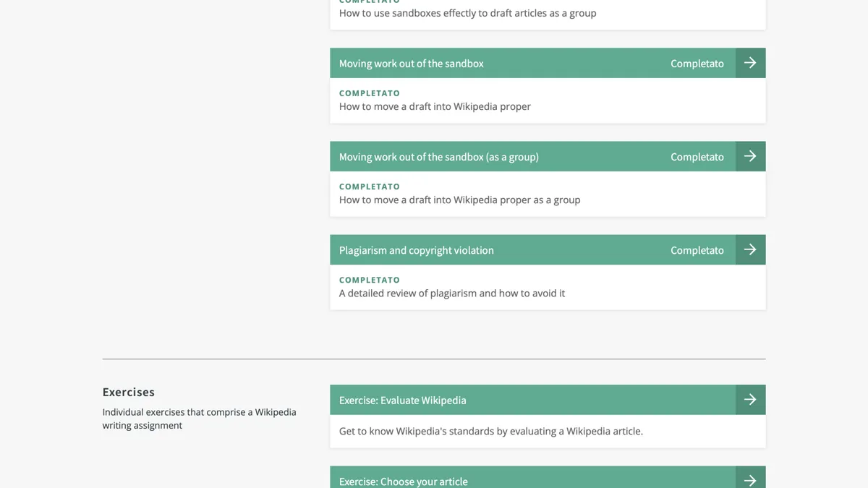The image size is (868, 488).
Task: Open the Exercise: Evaluate Wikipedia module
Action: coord(403,401)
